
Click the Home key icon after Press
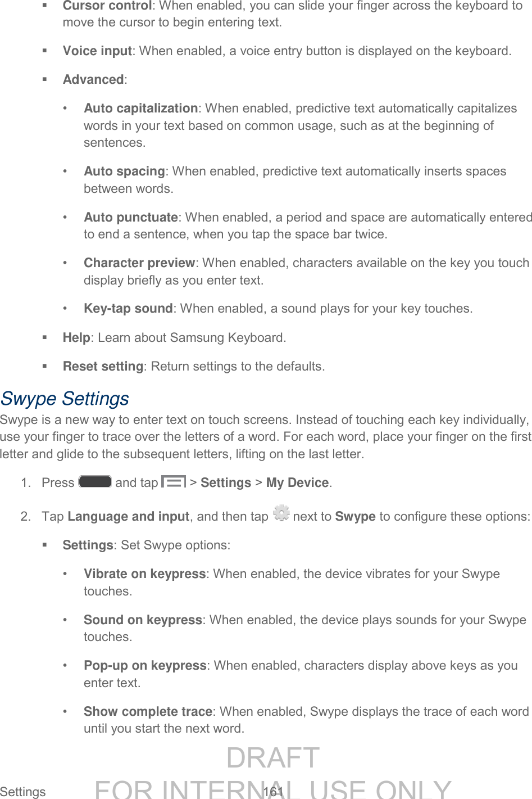(x=95, y=482)
